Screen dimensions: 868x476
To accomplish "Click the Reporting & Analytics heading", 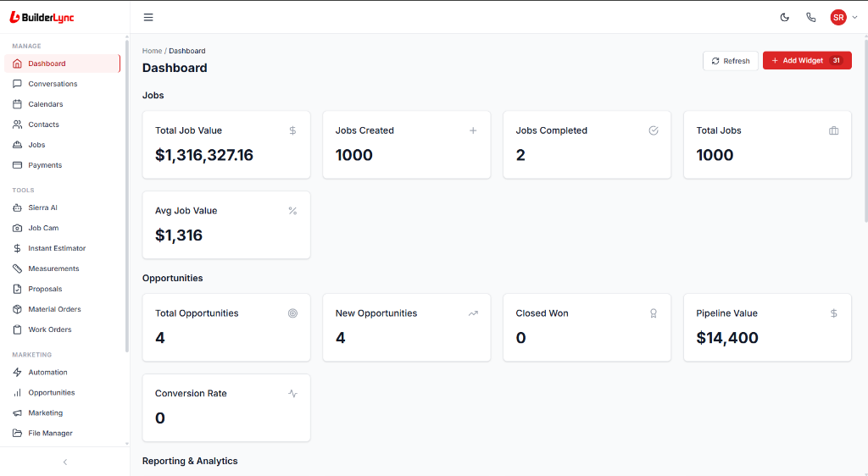I will [x=190, y=461].
